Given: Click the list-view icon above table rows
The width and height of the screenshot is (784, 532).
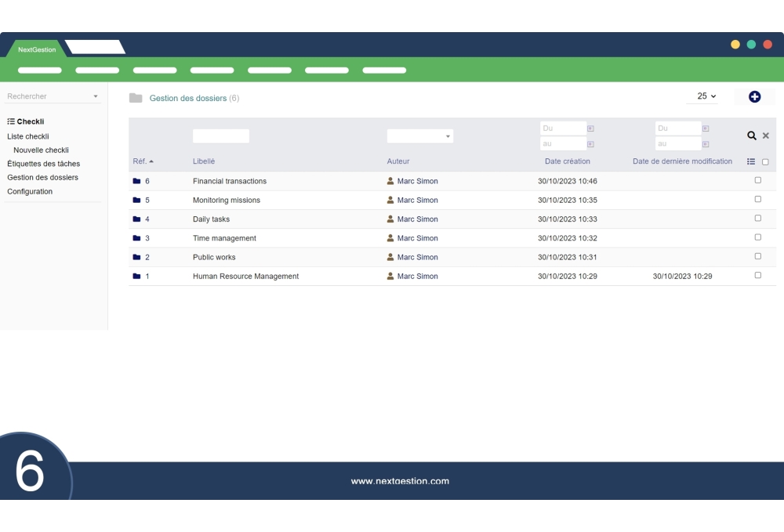Looking at the screenshot, I should [x=751, y=161].
